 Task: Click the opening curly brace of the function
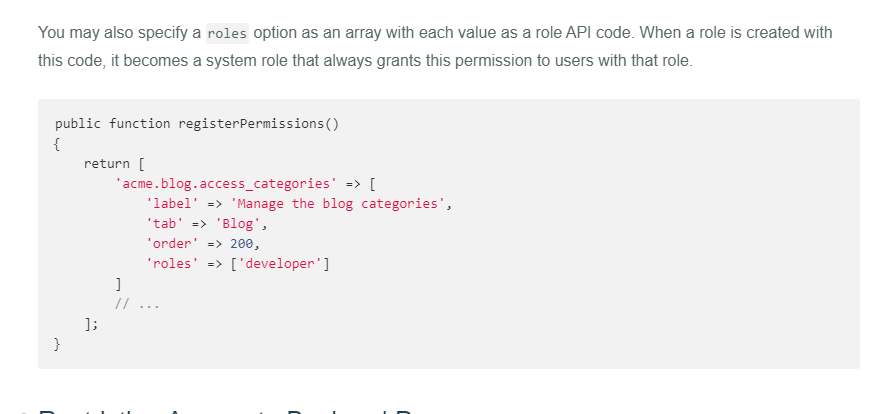click(58, 143)
